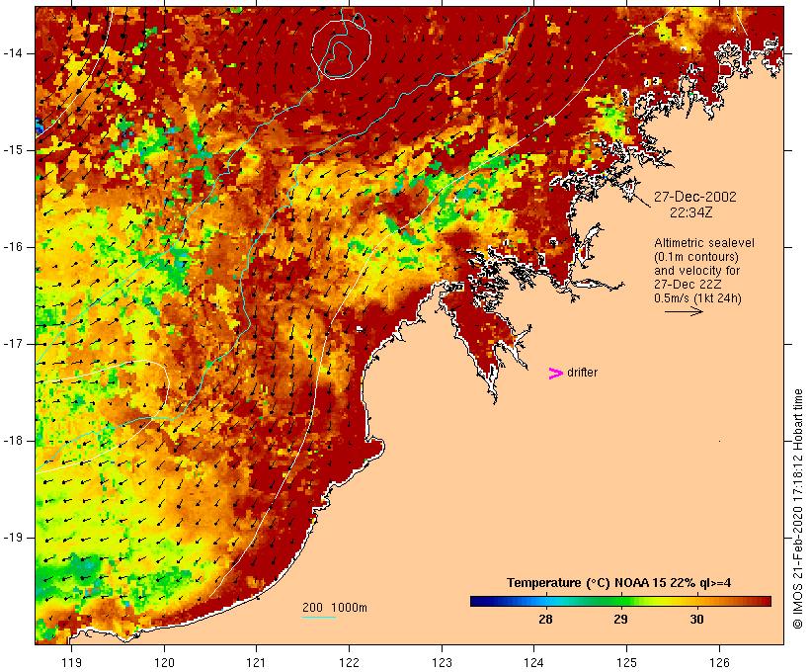The image size is (810, 672).
Task: Click the '123' longitude axis label
Action: (442, 662)
